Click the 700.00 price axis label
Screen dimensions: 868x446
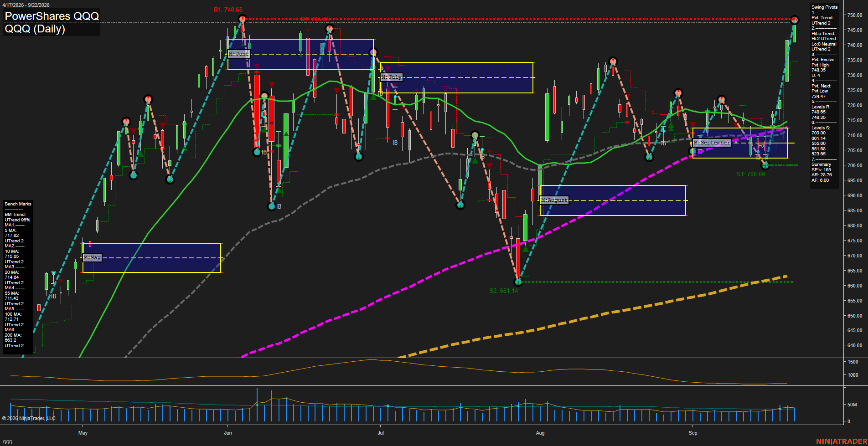click(855, 165)
